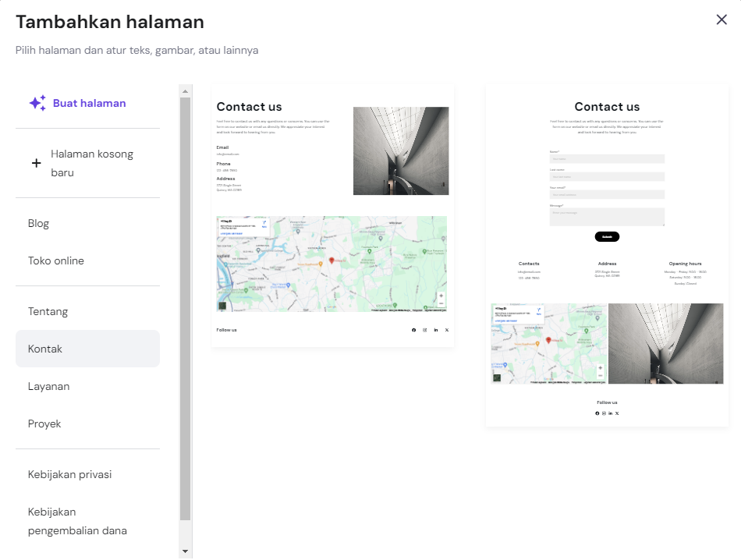Select the Toko online category

point(55,261)
